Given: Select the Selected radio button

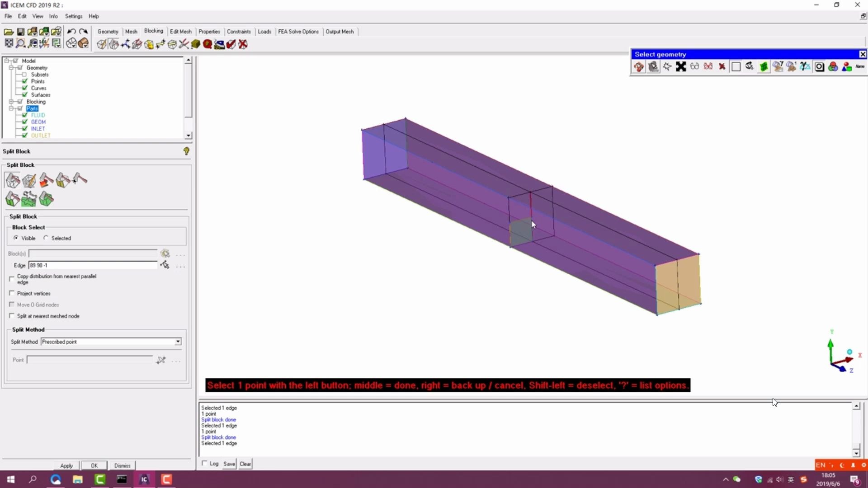Looking at the screenshot, I should pos(46,238).
